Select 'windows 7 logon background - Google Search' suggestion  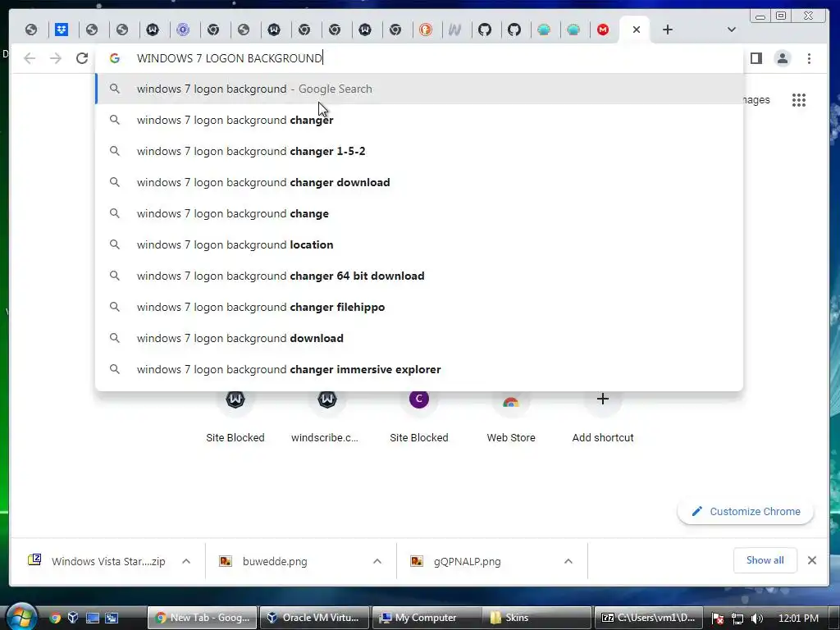point(419,89)
